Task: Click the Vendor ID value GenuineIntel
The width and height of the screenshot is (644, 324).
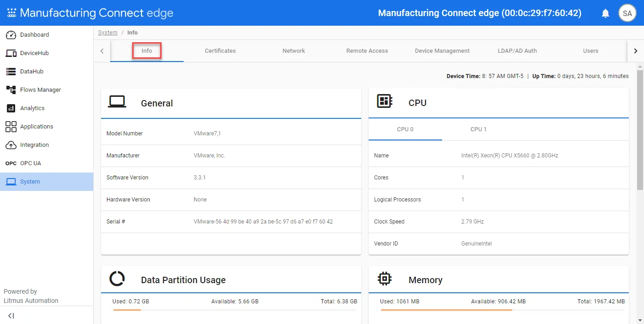Action: click(x=476, y=244)
